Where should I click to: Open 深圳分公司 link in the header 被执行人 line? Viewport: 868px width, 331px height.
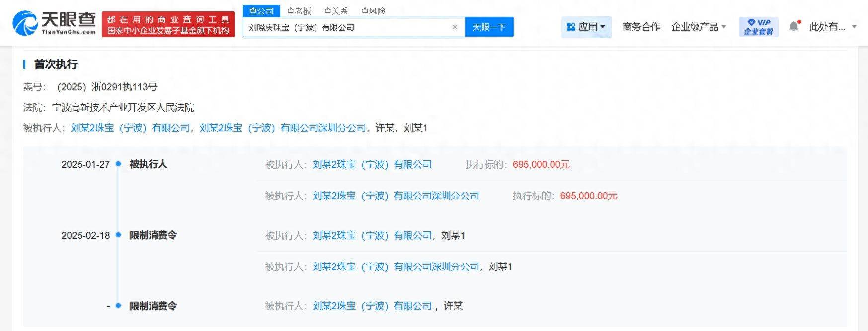[283, 128]
